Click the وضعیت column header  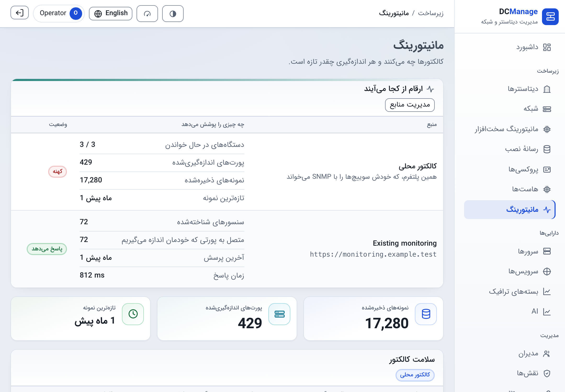point(58,125)
